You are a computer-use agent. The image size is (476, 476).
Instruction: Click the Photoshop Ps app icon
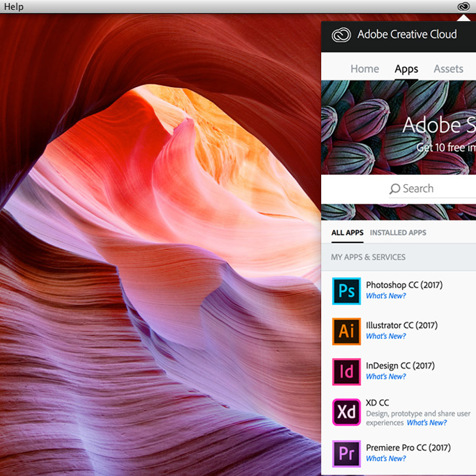tap(346, 291)
